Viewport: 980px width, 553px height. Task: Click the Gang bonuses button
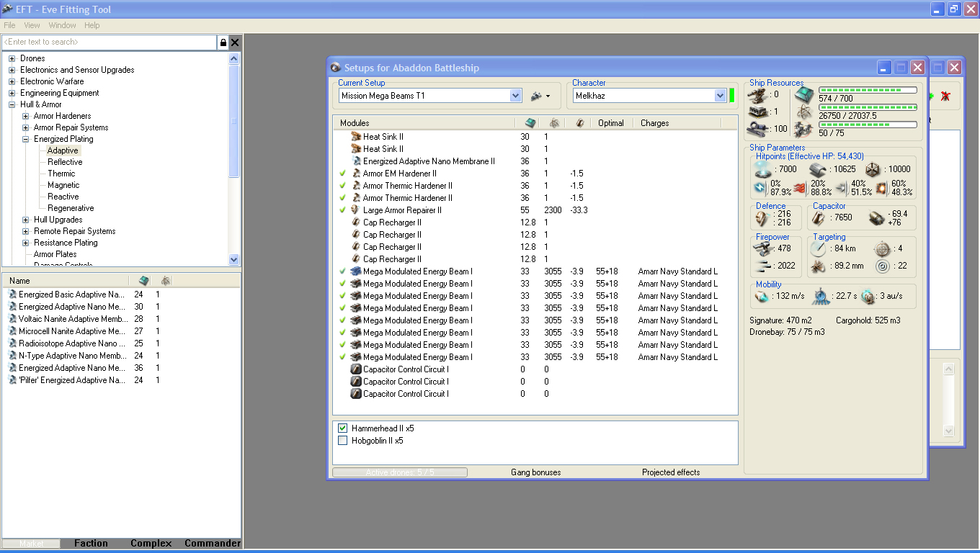click(536, 472)
